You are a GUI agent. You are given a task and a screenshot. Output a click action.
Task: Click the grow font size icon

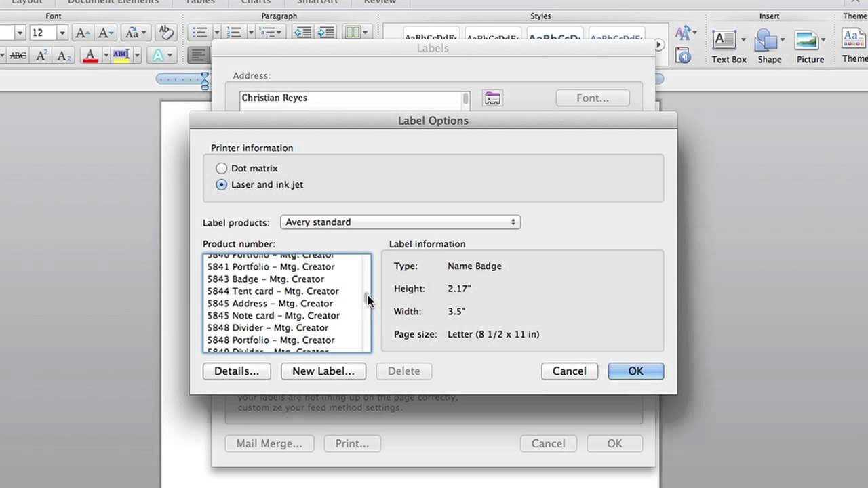pos(82,33)
